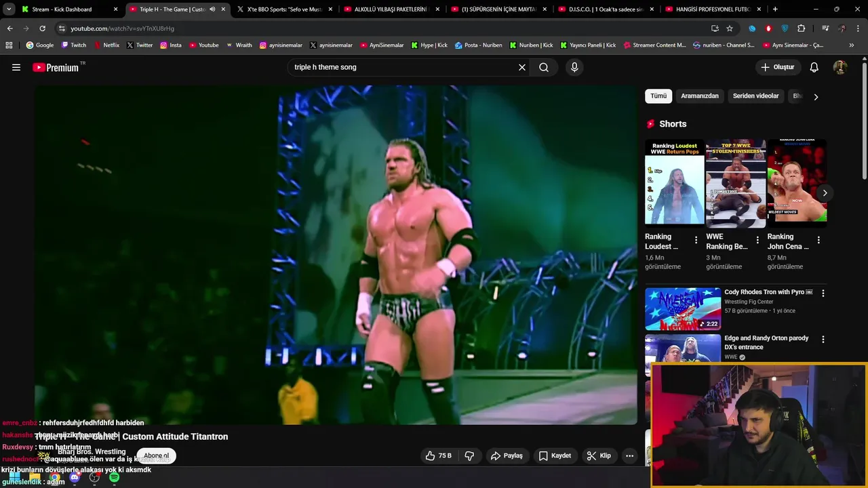This screenshot has width=868, height=488.
Task: Open menu for Cody Rhodes Tron video
Action: coord(823,293)
